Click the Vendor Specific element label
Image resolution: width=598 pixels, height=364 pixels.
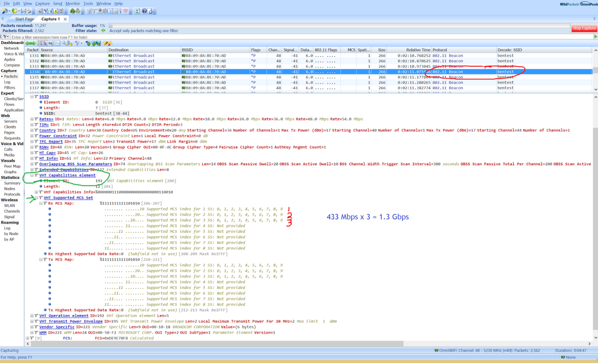pos(57,327)
